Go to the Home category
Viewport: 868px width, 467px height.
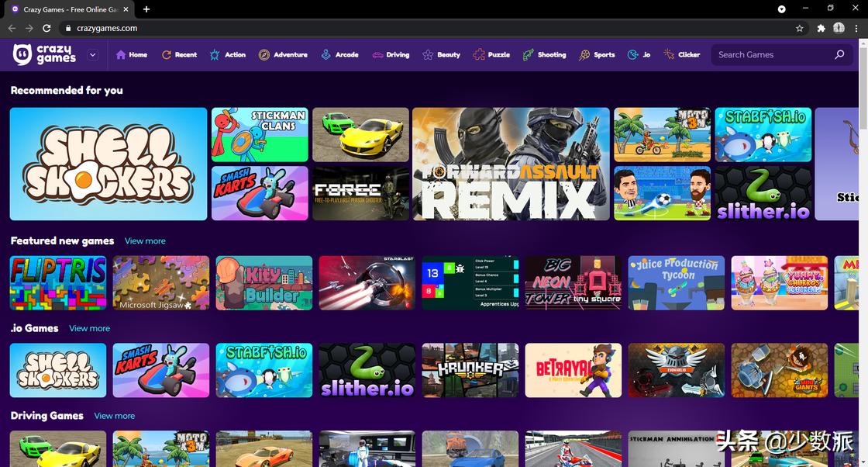131,55
